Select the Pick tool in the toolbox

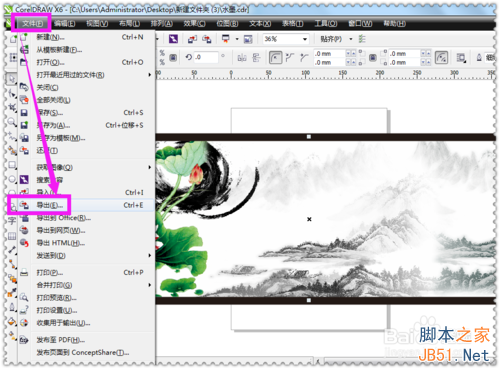tap(12, 79)
